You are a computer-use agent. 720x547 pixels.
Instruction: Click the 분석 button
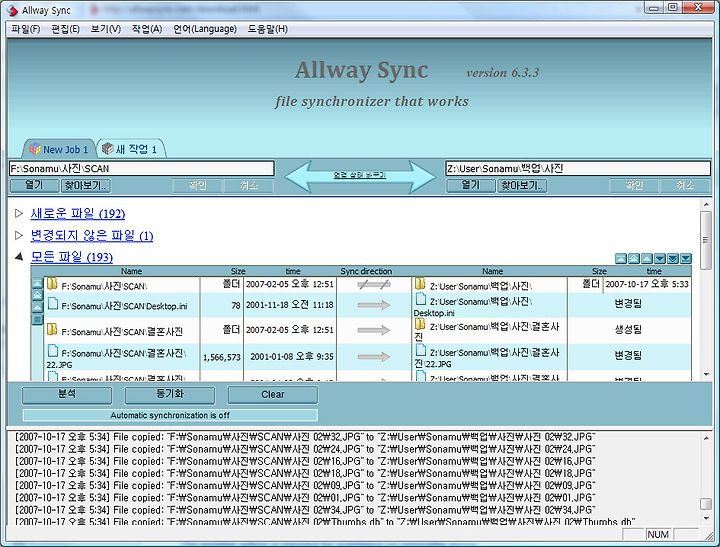[x=67, y=395]
